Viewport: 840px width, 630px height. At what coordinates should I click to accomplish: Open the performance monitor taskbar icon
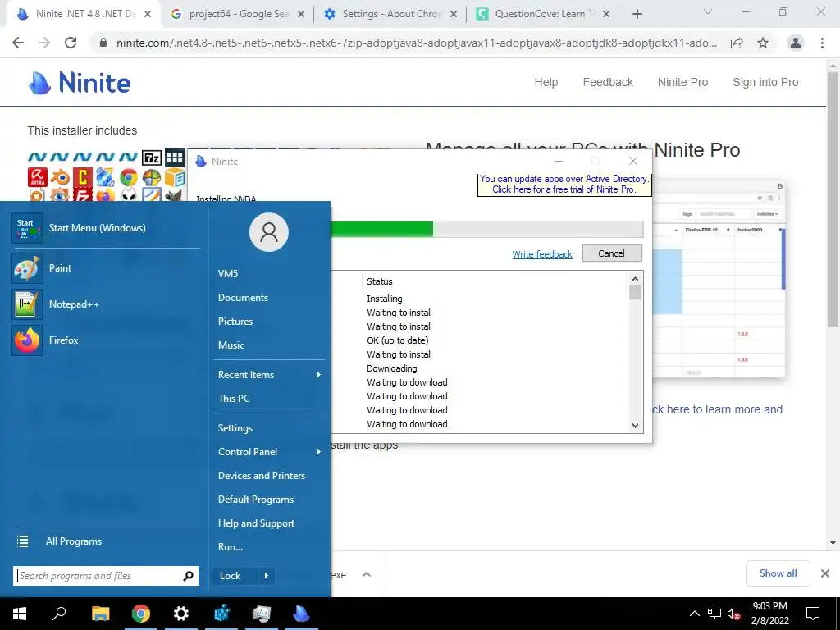coord(262,614)
